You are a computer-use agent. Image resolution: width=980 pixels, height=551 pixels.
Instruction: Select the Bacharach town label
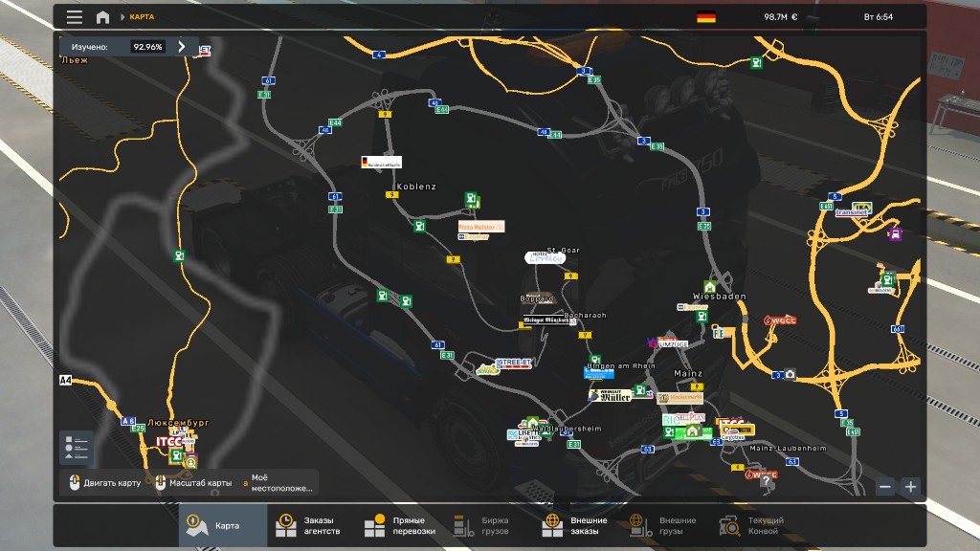pyautogui.click(x=585, y=315)
